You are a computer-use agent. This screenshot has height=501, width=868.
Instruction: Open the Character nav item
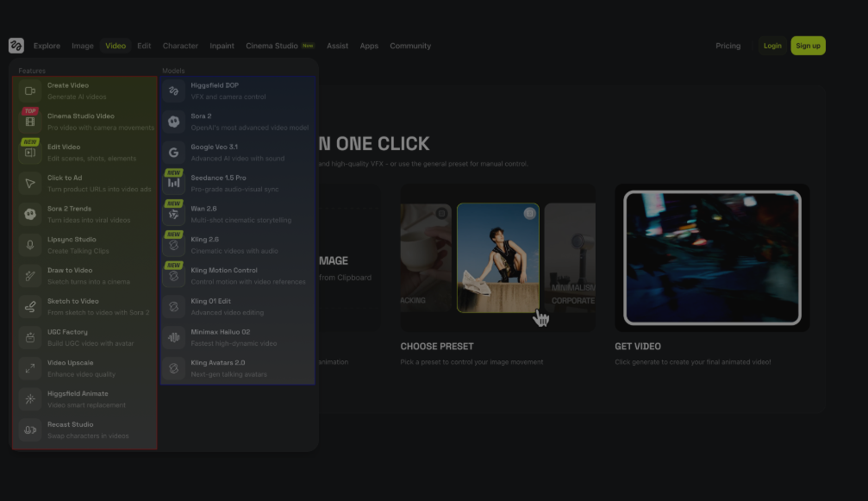(180, 46)
